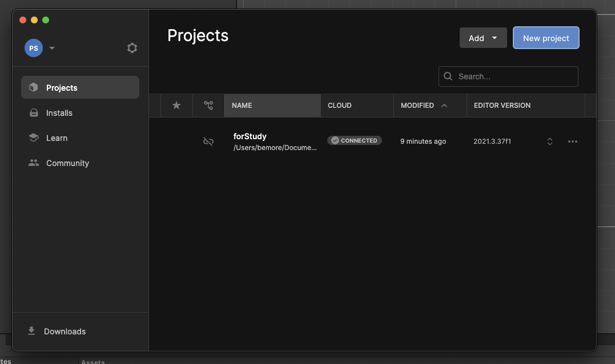Click the Projects cube icon
The height and width of the screenshot is (364, 615).
click(x=34, y=87)
